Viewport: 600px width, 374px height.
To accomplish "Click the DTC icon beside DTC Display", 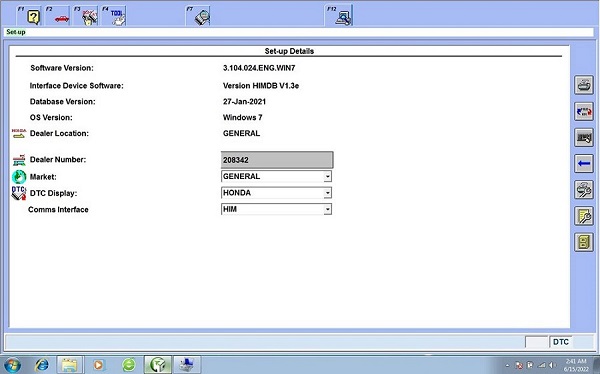I will 19,193.
